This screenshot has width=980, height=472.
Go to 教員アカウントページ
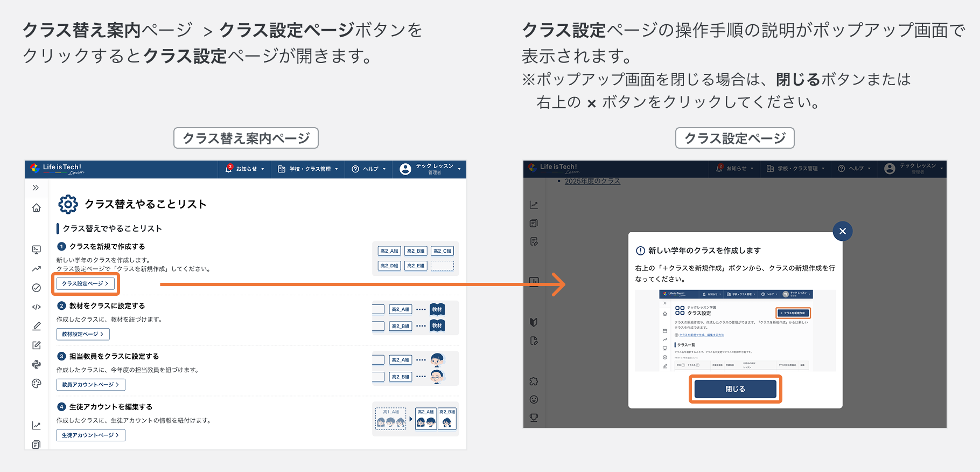click(x=90, y=385)
